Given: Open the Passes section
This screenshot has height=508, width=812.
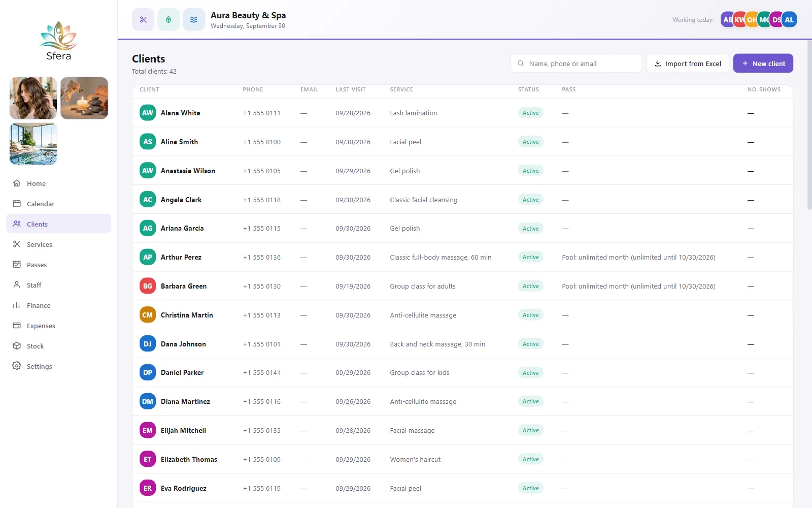Looking at the screenshot, I should coord(58,265).
